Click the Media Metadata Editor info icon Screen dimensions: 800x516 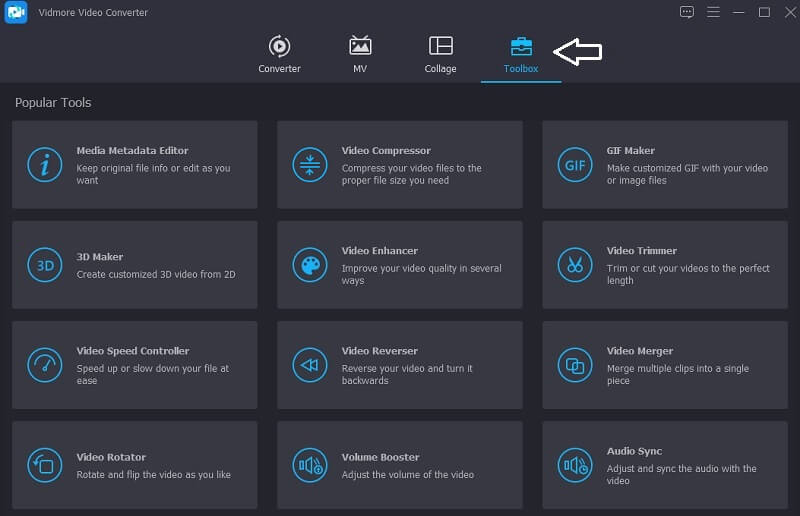(x=44, y=165)
